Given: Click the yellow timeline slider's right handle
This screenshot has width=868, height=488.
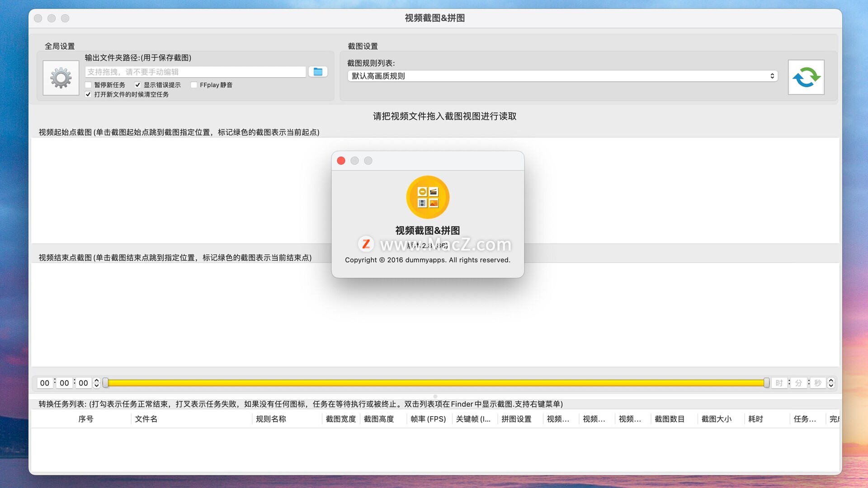Looking at the screenshot, I should click(x=766, y=383).
